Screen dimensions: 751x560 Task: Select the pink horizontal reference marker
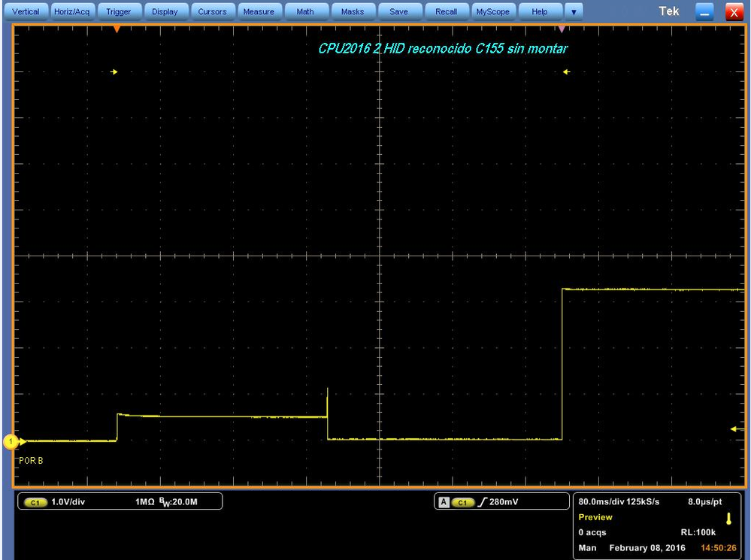point(562,29)
